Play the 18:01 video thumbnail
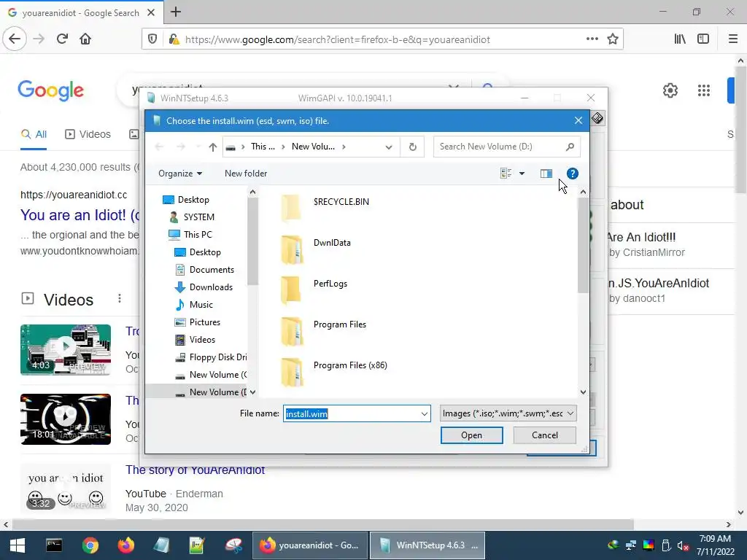Viewport: 747px width, 560px height. click(x=66, y=419)
